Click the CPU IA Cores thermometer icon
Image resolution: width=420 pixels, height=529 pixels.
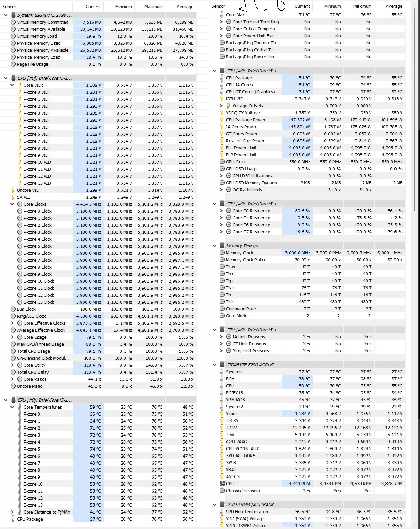222,85
